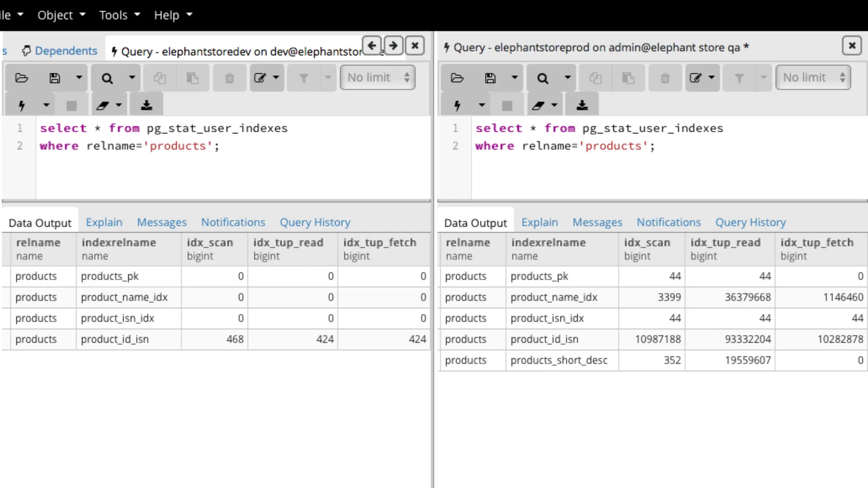Select products_short_desc cell in right results
Image resolution: width=868 pixels, height=488 pixels.
pos(559,360)
